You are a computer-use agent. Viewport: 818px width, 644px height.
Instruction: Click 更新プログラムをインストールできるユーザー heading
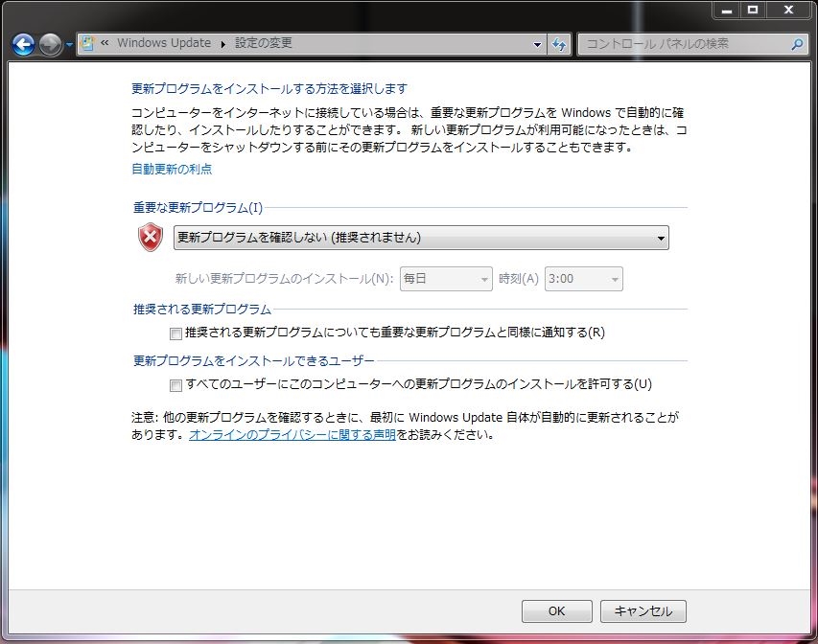click(254, 361)
